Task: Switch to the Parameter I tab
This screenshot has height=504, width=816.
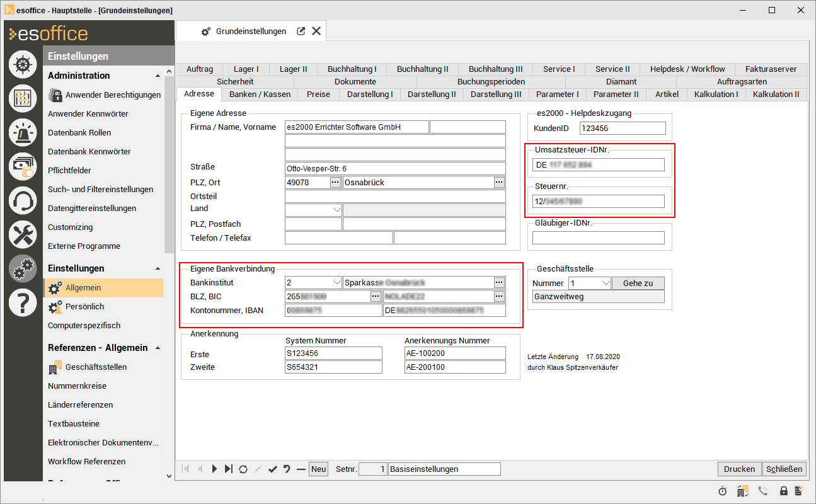Action: (x=557, y=94)
